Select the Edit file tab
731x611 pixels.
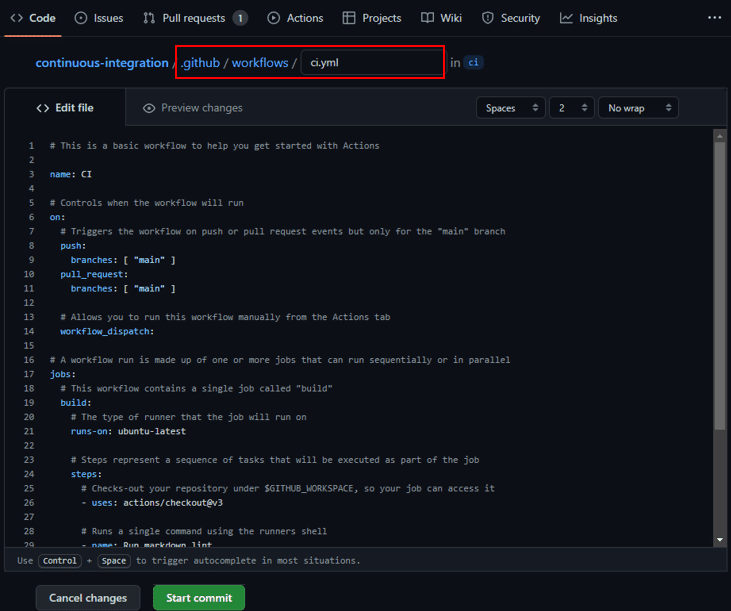(x=65, y=108)
